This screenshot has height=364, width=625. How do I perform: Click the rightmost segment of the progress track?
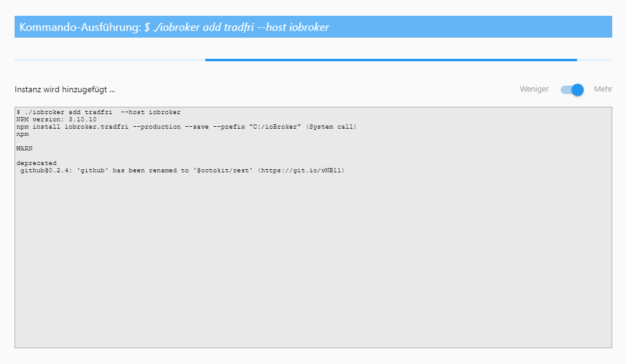[x=598, y=60]
